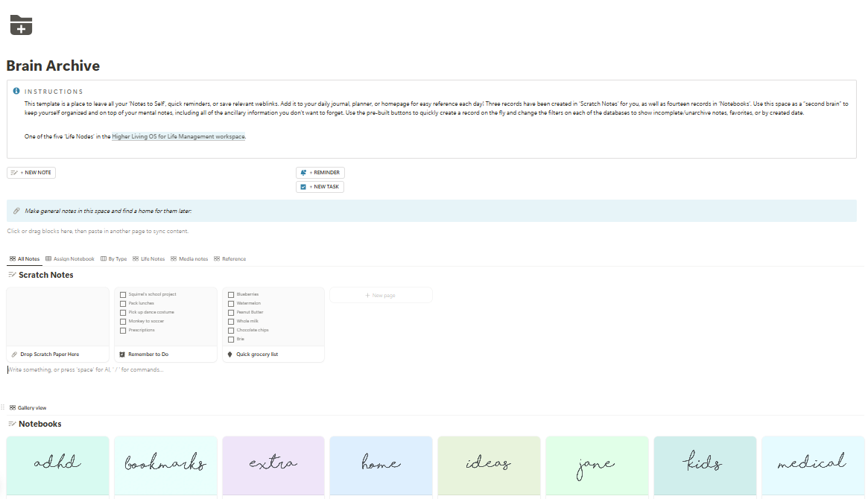This screenshot has height=499, width=868.
Task: Open the purple extra notebook card
Action: (x=273, y=463)
